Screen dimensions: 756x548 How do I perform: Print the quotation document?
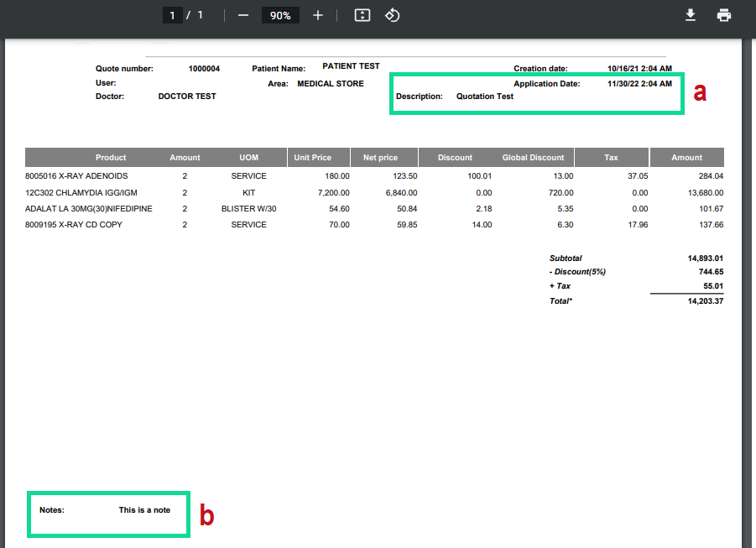tap(724, 15)
